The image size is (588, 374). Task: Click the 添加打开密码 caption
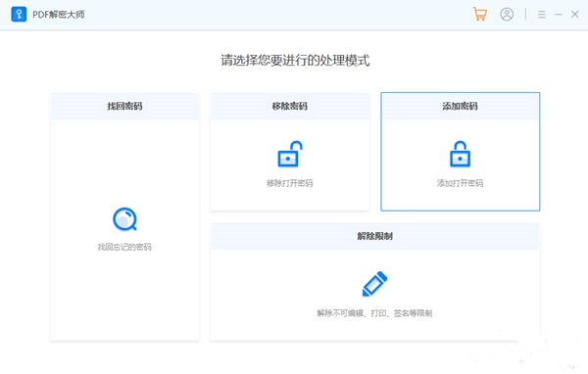pyautogui.click(x=461, y=183)
